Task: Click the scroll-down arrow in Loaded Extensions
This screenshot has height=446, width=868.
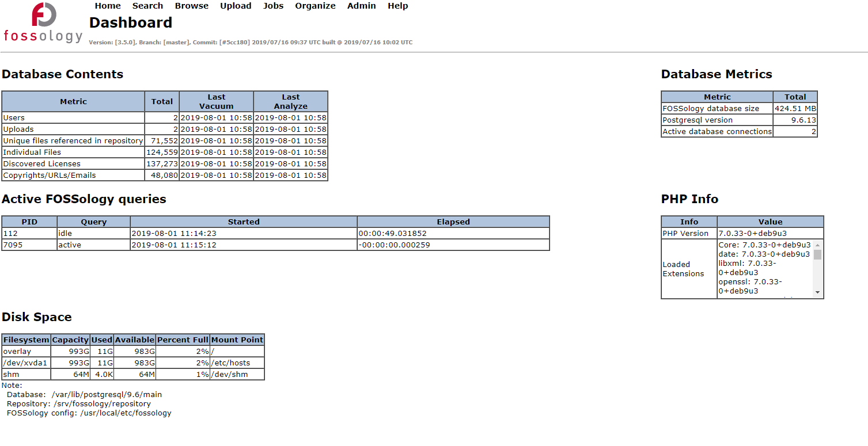Action: coord(818,292)
